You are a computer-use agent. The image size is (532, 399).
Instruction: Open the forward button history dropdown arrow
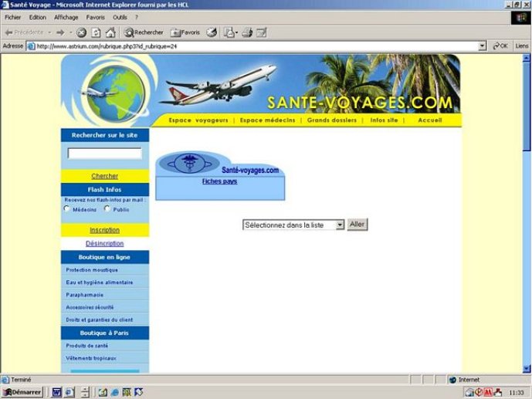(x=70, y=32)
